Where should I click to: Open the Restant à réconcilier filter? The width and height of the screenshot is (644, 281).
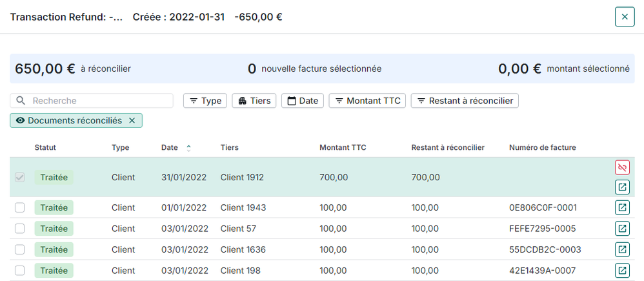(x=465, y=101)
